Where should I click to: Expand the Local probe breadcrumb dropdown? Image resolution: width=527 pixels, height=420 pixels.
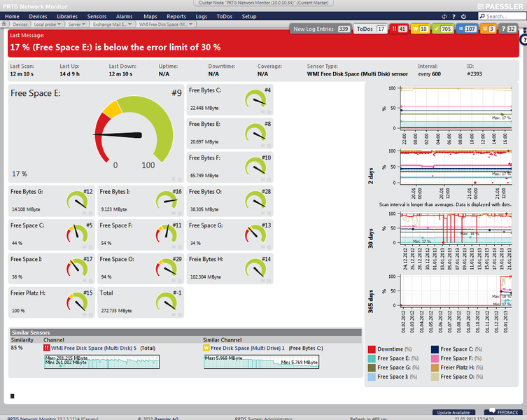(x=59, y=24)
